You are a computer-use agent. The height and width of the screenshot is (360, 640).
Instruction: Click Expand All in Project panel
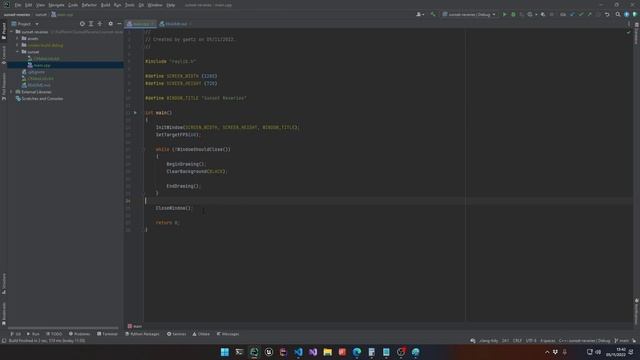(x=91, y=24)
